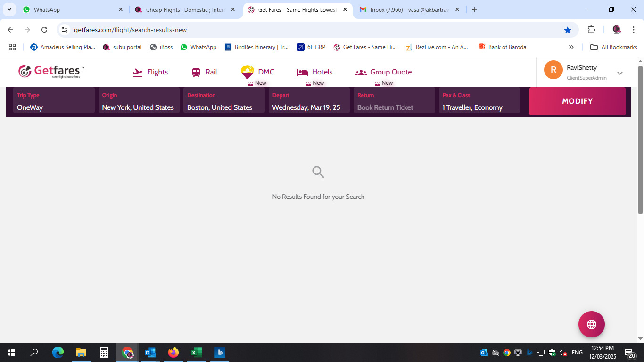
Task: Open Amadeus Selling Platform bookmark
Action: 63,47
